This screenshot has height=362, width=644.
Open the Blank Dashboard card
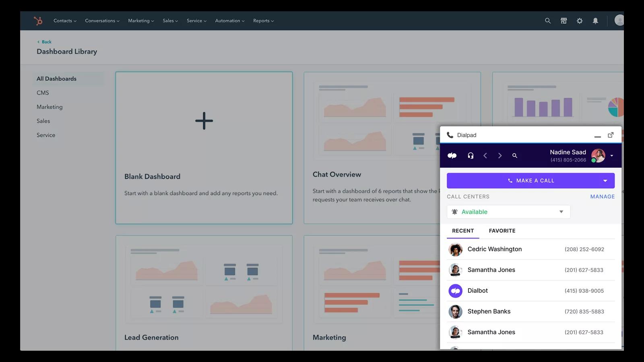[x=204, y=148]
